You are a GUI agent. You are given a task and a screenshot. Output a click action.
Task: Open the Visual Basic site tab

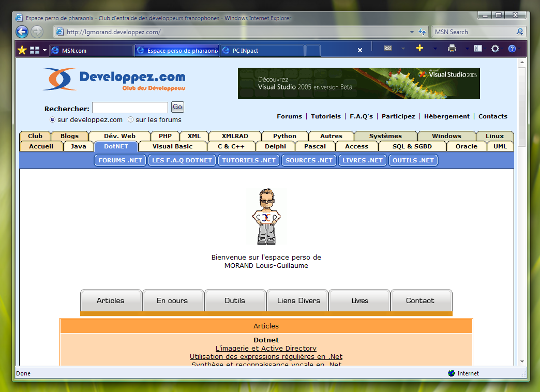point(172,146)
